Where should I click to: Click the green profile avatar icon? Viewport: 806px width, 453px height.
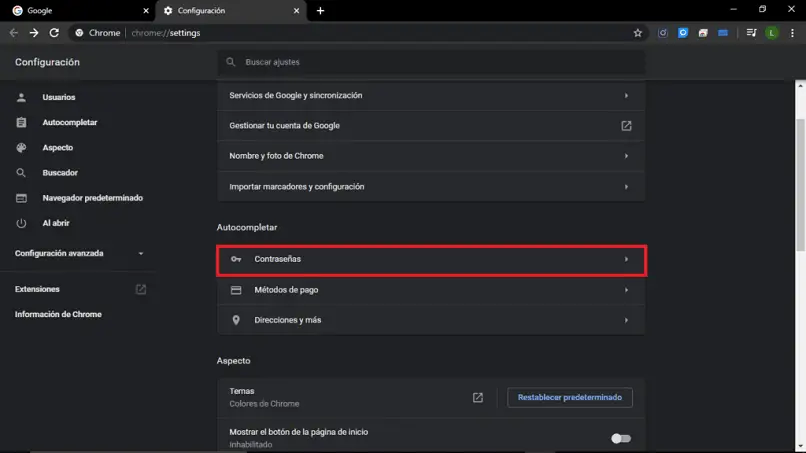(x=772, y=33)
